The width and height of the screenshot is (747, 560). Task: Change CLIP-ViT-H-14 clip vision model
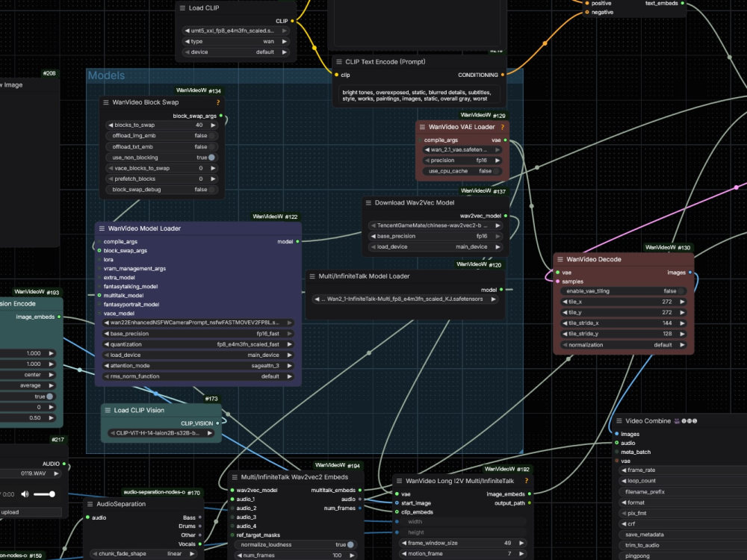coord(161,433)
